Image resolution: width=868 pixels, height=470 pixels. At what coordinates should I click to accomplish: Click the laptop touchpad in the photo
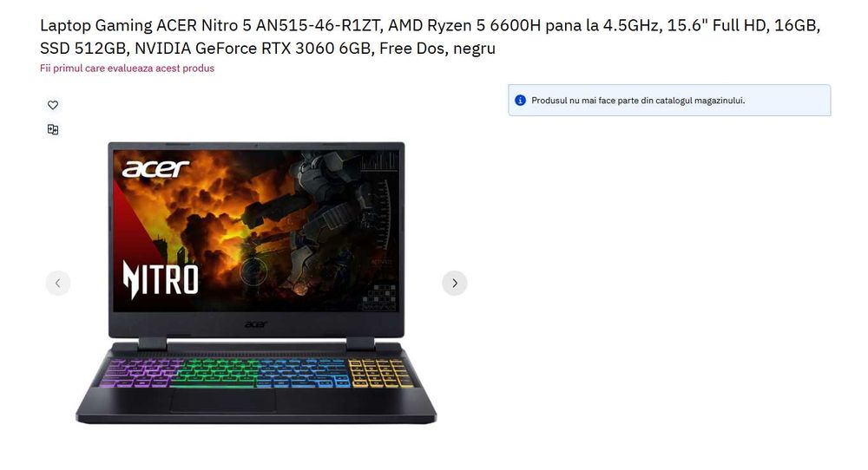[x=222, y=400]
